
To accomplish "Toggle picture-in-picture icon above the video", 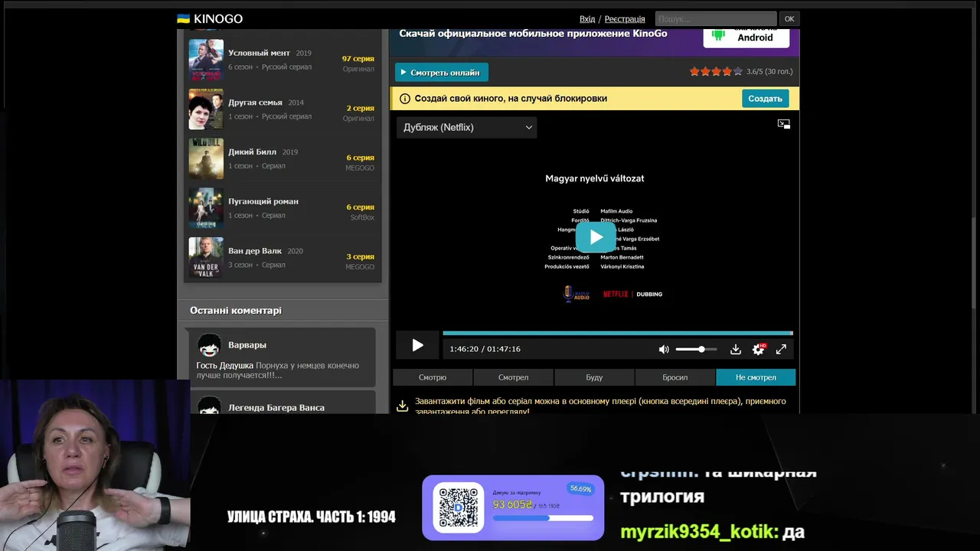I will pos(783,124).
